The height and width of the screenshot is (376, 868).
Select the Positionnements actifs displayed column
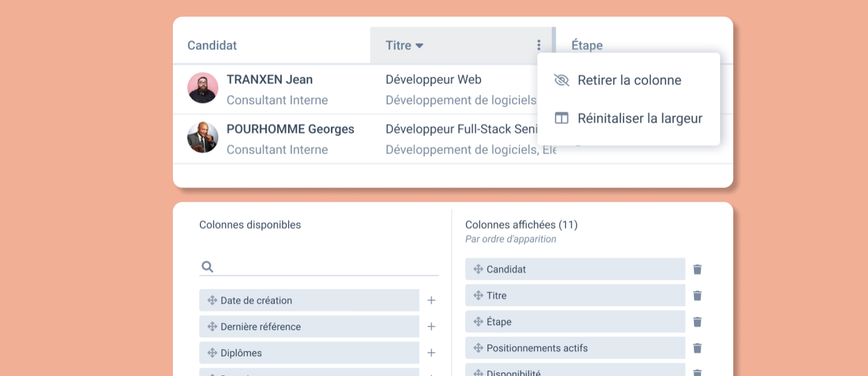575,348
